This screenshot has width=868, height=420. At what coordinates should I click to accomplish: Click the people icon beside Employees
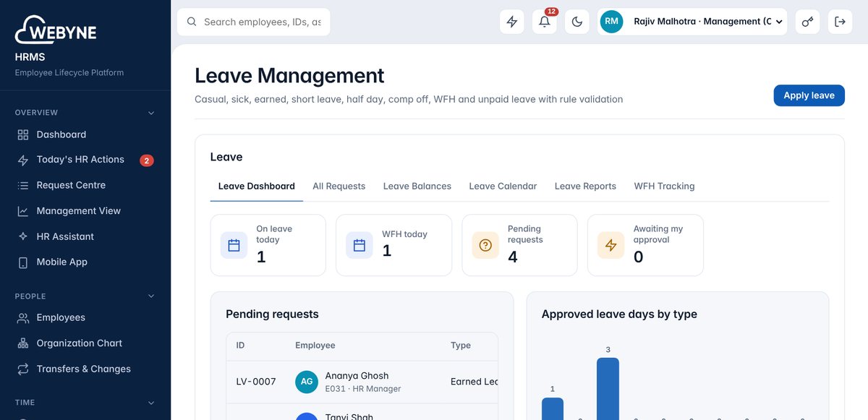point(23,318)
